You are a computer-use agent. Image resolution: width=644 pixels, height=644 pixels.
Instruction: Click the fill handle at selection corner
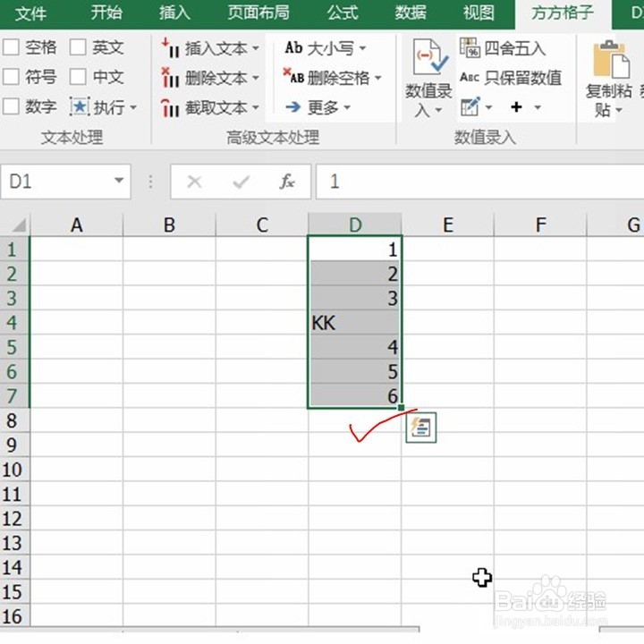[402, 408]
